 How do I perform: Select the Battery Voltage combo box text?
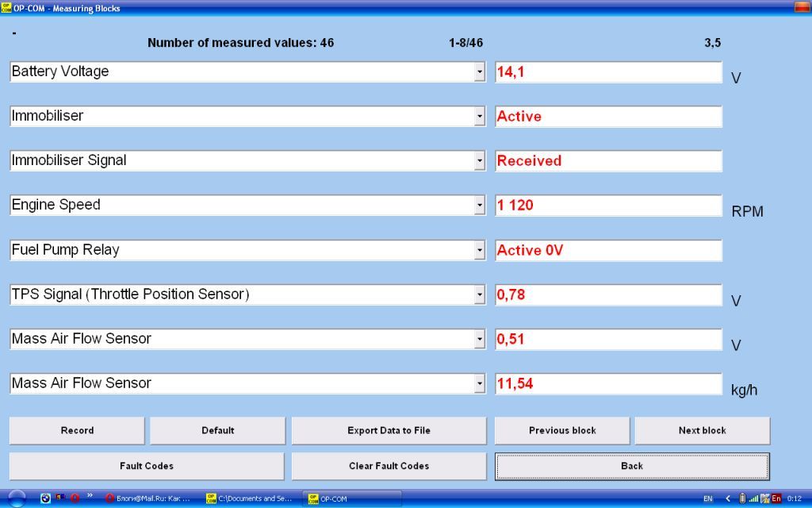tap(60, 71)
